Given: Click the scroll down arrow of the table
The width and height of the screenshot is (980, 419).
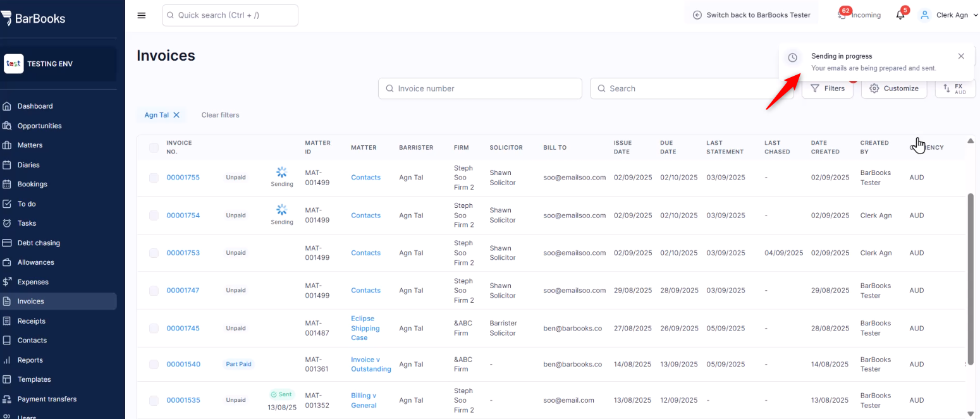Looking at the screenshot, I should click(x=971, y=413).
